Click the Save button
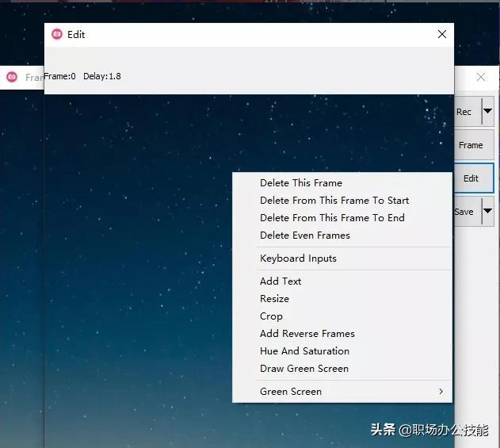Viewport: 500px width, 448px height. point(468,211)
